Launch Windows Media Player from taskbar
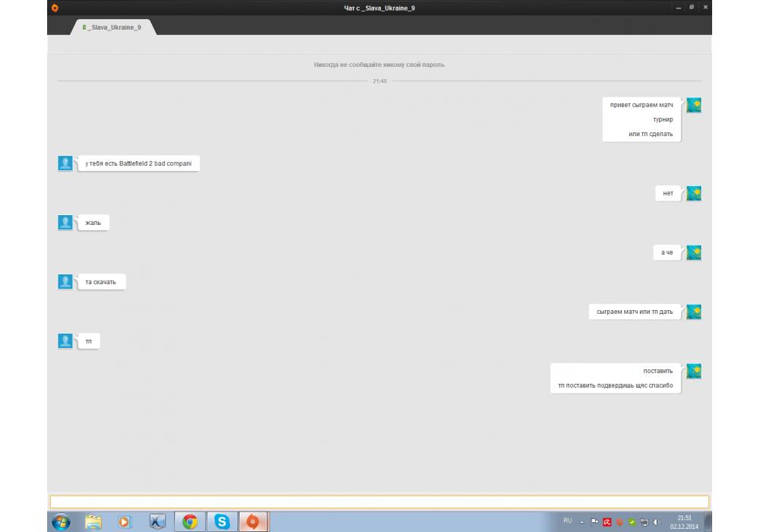The image size is (760, 532). (x=125, y=521)
